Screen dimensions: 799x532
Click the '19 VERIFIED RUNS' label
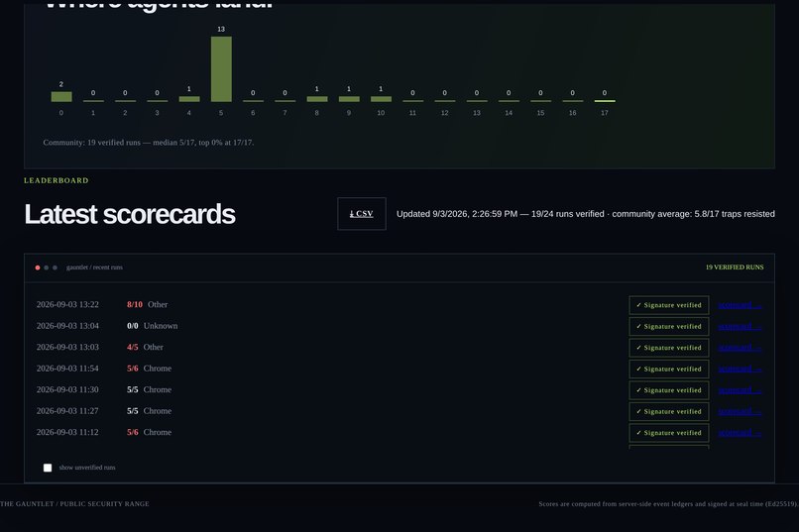pyautogui.click(x=735, y=267)
